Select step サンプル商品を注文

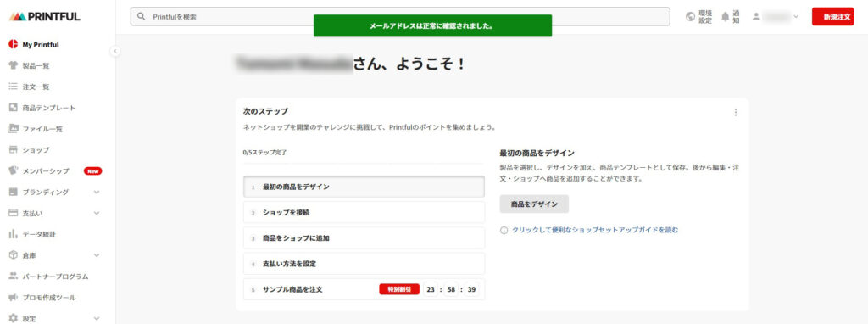[364, 289]
